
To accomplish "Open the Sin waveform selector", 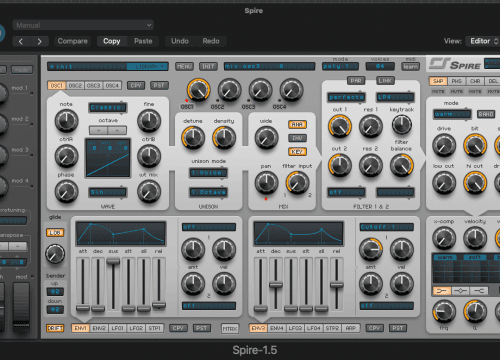I will pos(107,192).
